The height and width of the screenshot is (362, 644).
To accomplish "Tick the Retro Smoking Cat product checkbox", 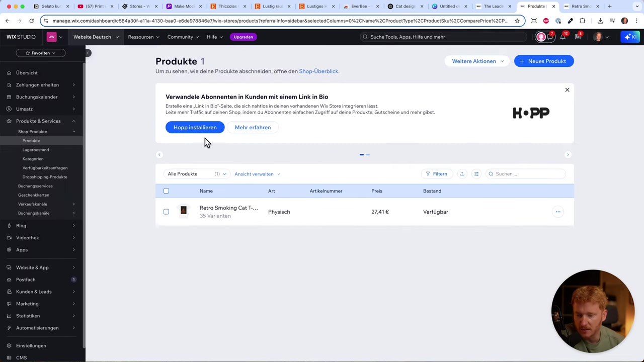I will (x=166, y=212).
